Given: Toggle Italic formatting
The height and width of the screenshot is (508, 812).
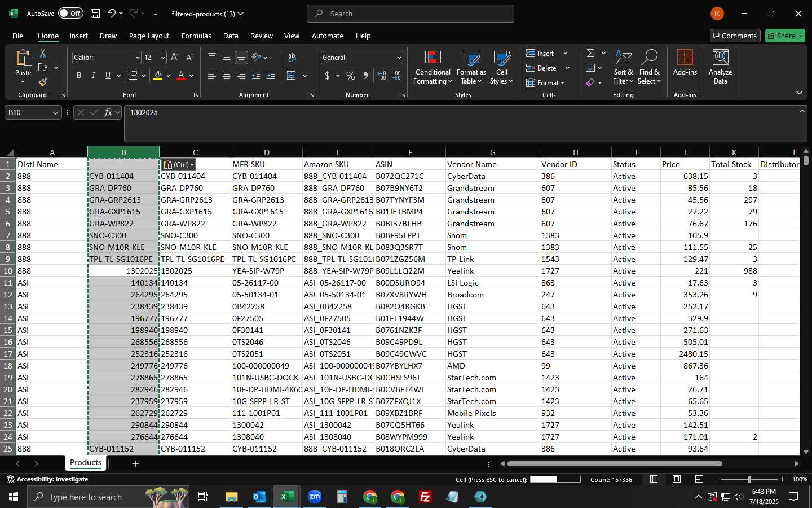Looking at the screenshot, I should point(93,76).
